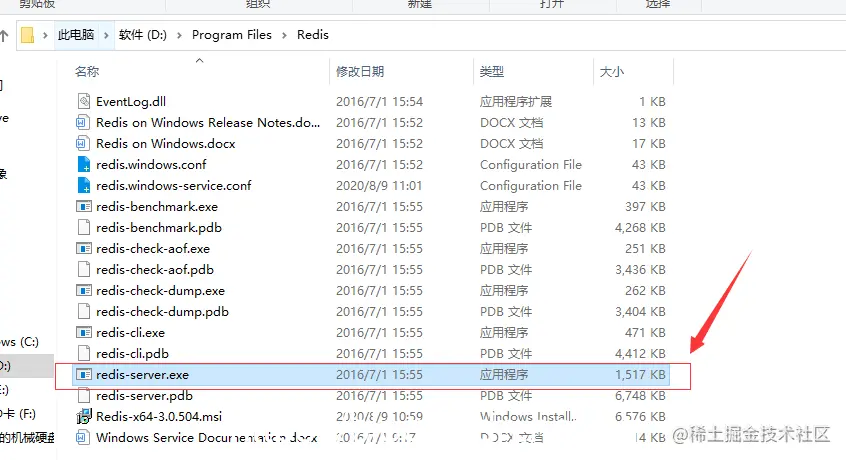Click the Redis-x64-3.0.504.msi installer icon

[x=84, y=416]
